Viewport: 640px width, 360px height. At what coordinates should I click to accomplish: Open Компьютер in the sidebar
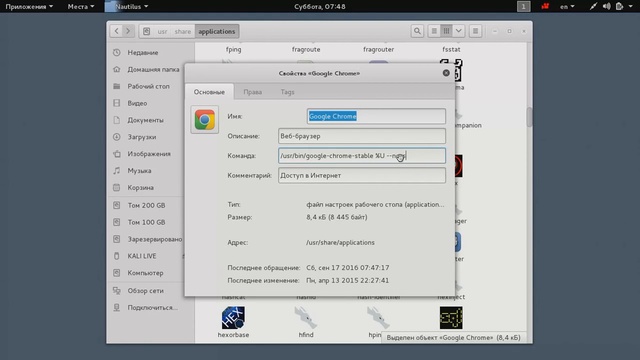point(145,273)
